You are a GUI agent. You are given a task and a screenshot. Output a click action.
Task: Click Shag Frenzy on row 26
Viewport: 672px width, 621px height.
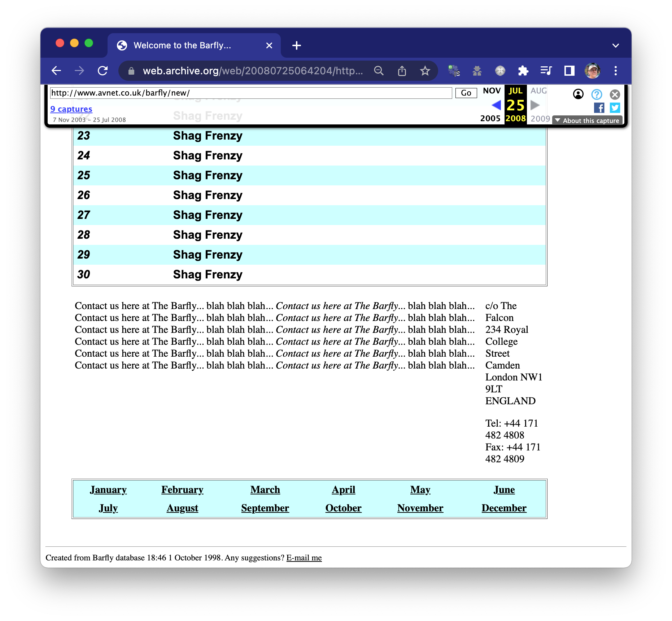click(208, 195)
